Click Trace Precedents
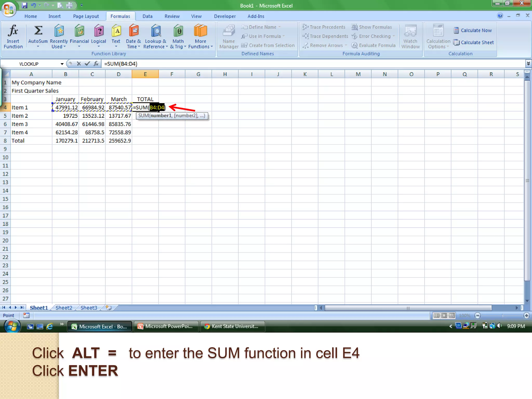The width and height of the screenshot is (532, 399). point(324,27)
